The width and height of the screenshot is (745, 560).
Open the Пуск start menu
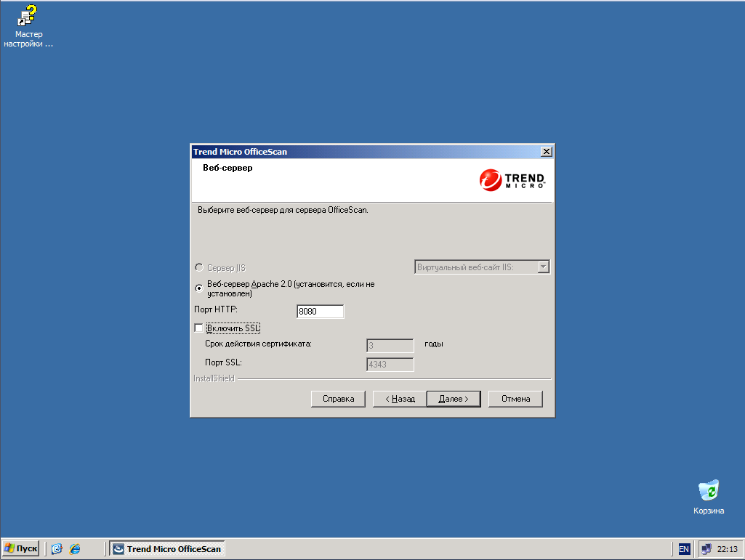tap(20, 548)
